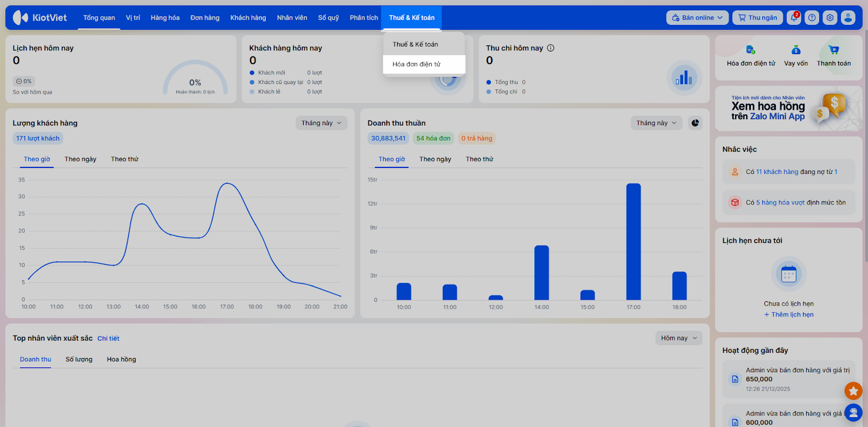Click the 17:00 bar in revenue chart
This screenshot has width=868, height=427.
[633, 242]
